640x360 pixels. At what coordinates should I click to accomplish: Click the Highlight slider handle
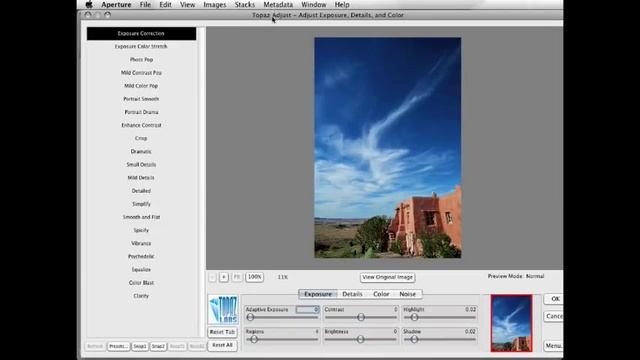[414, 317]
